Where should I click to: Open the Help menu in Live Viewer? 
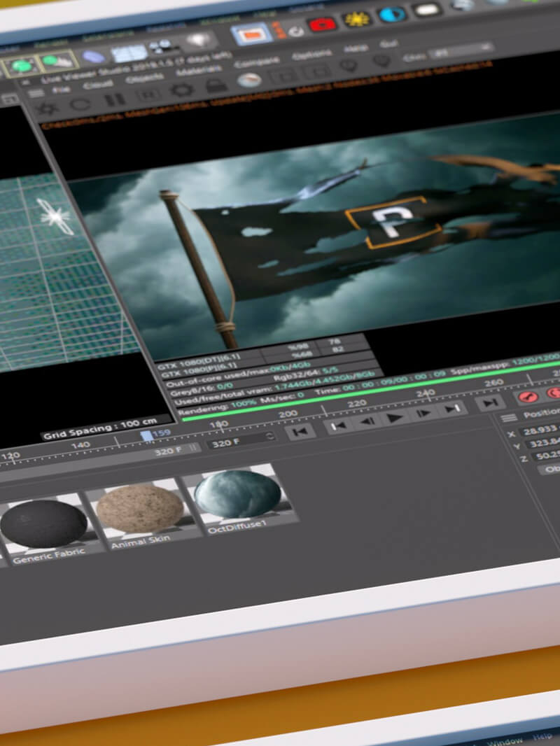[356, 49]
